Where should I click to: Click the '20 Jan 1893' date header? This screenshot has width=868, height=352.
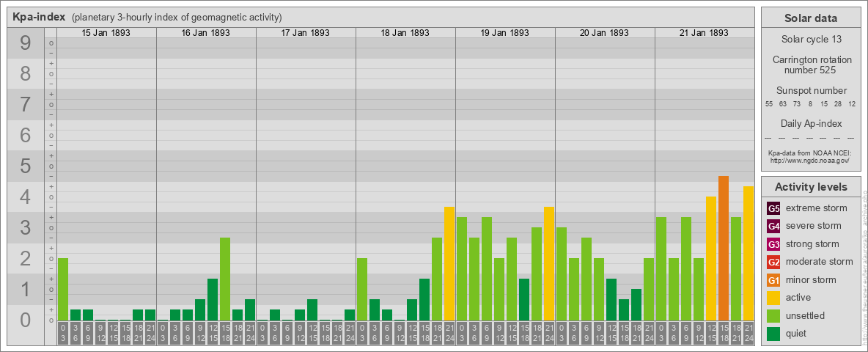(x=605, y=33)
